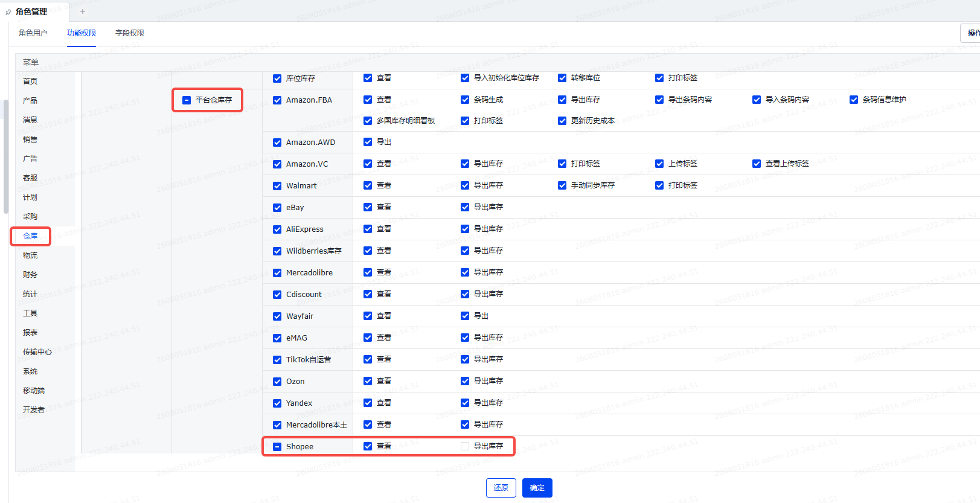Choose 工具 menu entry
980x503 pixels.
(x=30, y=313)
